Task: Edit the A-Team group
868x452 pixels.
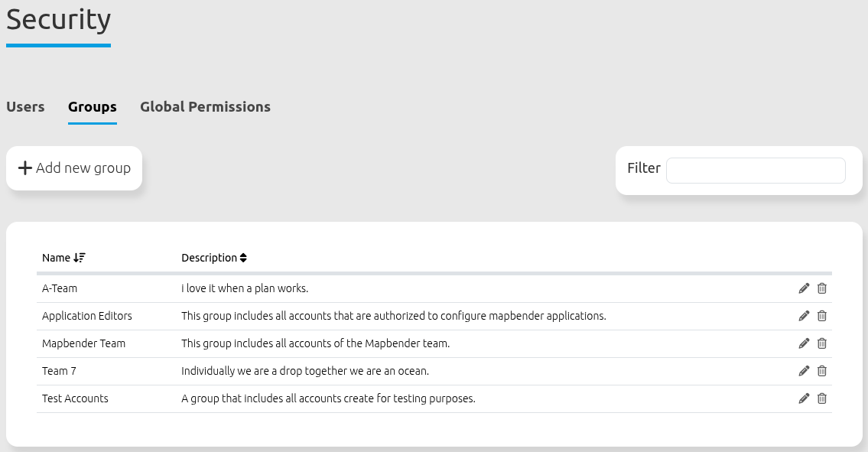Action: 804,288
